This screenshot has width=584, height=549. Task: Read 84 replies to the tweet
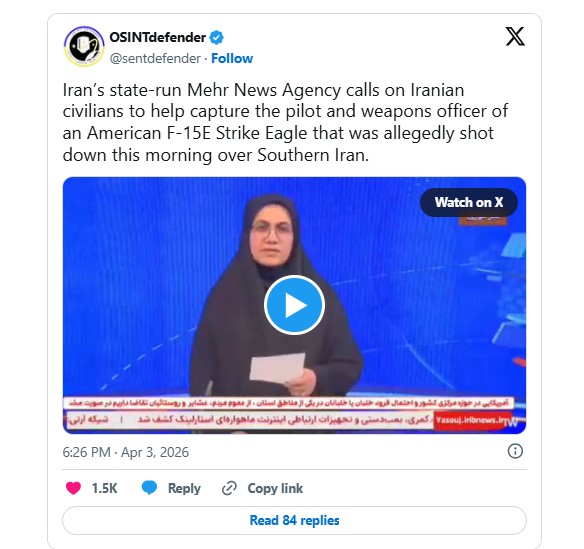pyautogui.click(x=294, y=520)
